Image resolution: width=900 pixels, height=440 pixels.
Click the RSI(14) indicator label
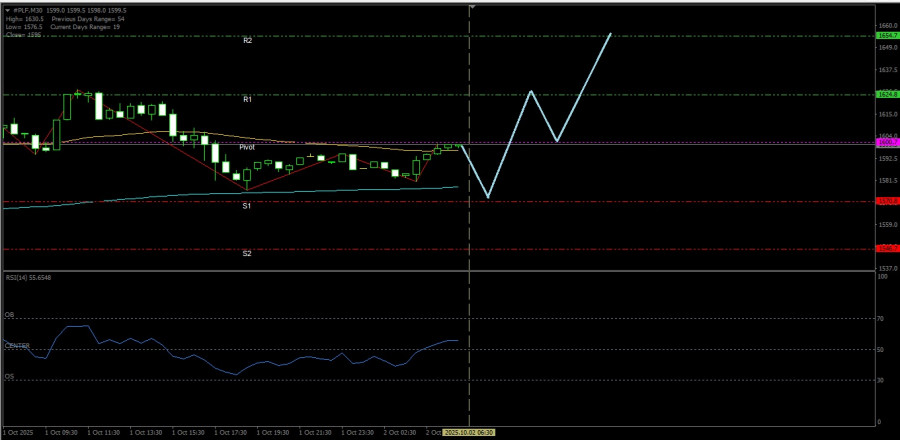pyautogui.click(x=28, y=275)
